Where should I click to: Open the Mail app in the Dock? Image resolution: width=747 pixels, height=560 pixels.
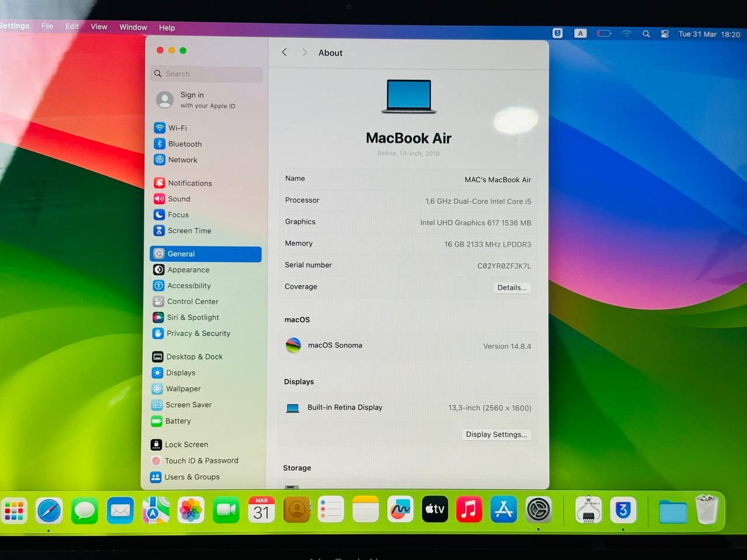(x=120, y=511)
